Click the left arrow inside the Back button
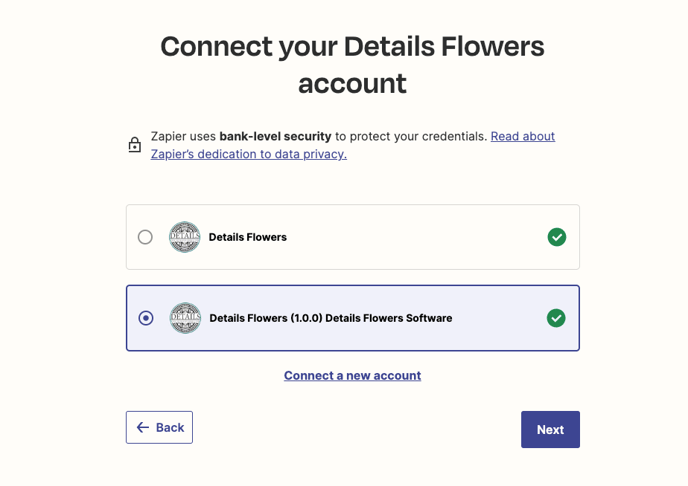The height and width of the screenshot is (486, 688). point(143,427)
